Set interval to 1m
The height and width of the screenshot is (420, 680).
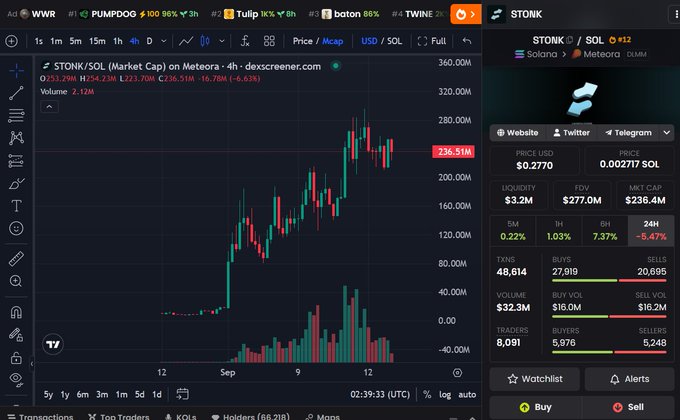coord(56,41)
